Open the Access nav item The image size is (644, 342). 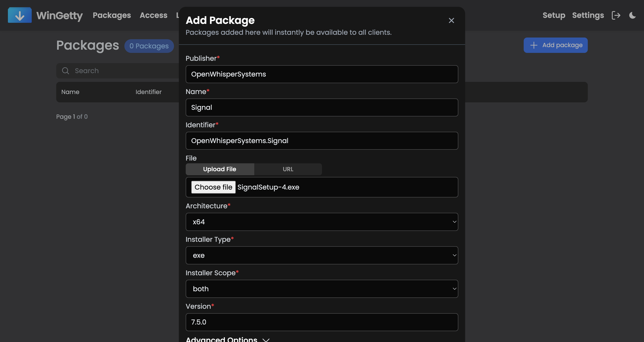[x=154, y=15]
